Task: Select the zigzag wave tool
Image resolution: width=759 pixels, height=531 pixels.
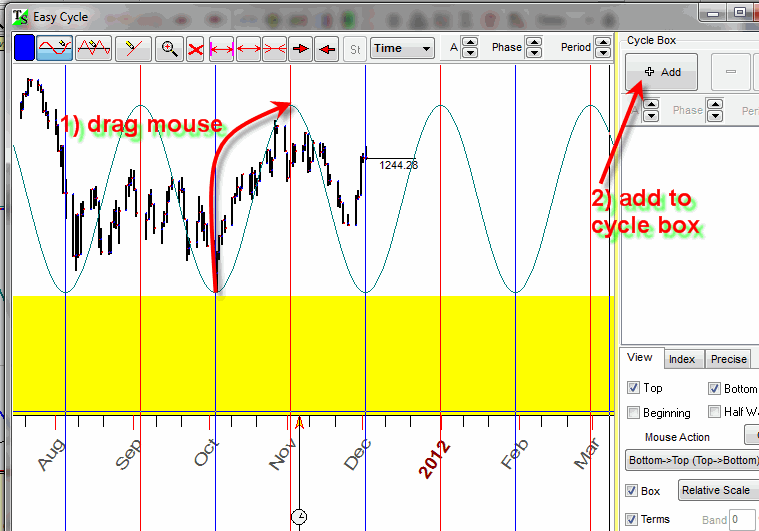Action: 94,48
